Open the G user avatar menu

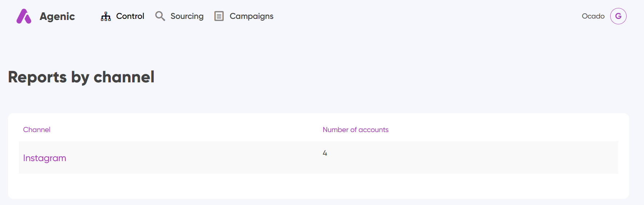pyautogui.click(x=618, y=16)
